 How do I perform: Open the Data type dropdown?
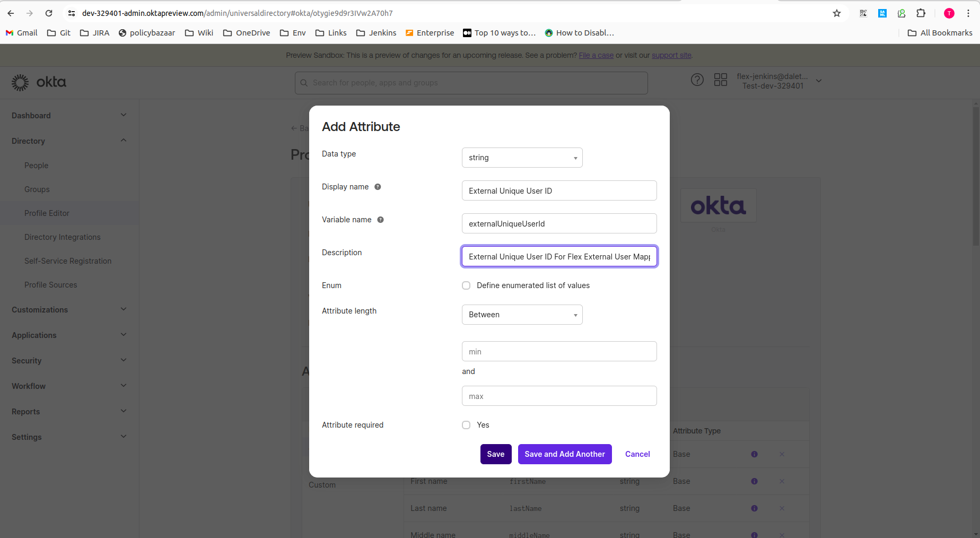click(x=522, y=158)
